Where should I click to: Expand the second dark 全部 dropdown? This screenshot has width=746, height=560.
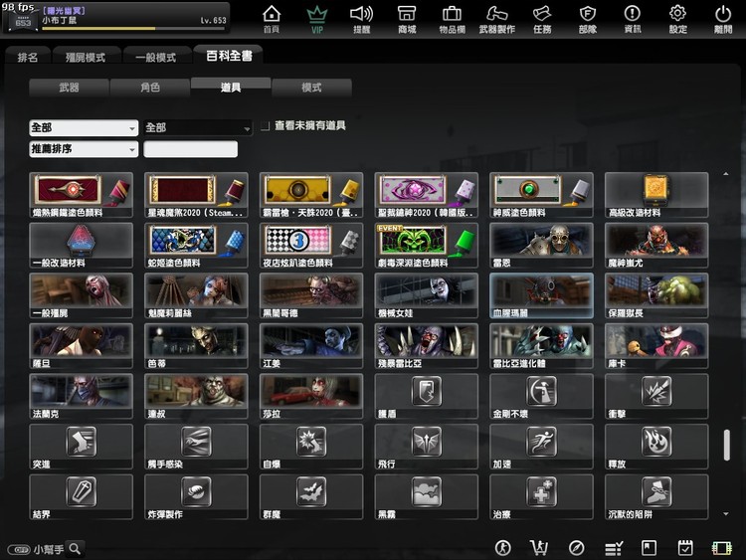(x=198, y=128)
